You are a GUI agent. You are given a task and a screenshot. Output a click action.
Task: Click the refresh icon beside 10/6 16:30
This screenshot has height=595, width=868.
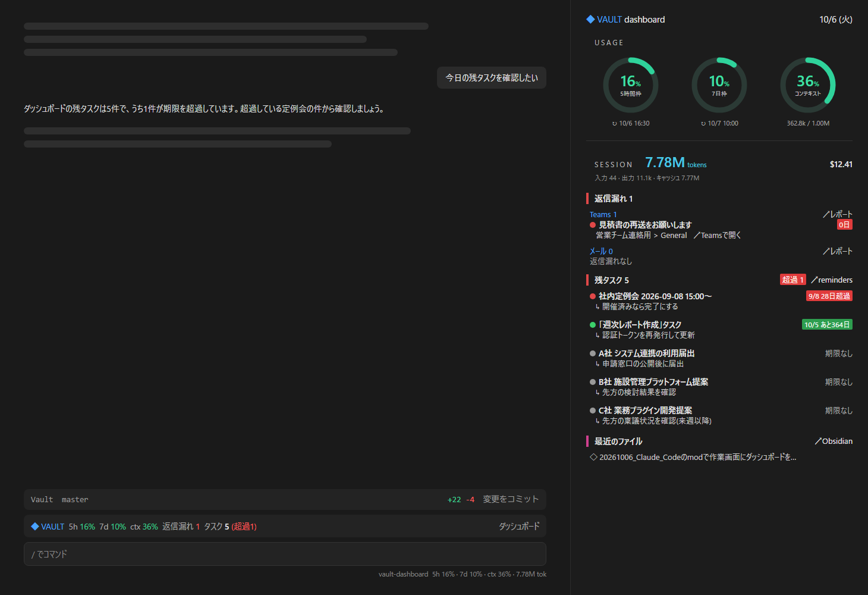pyautogui.click(x=615, y=124)
